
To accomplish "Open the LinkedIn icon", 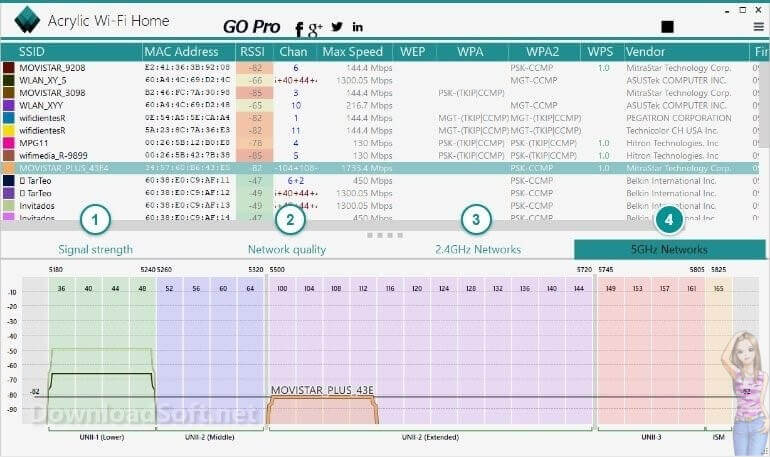I will tap(358, 27).
